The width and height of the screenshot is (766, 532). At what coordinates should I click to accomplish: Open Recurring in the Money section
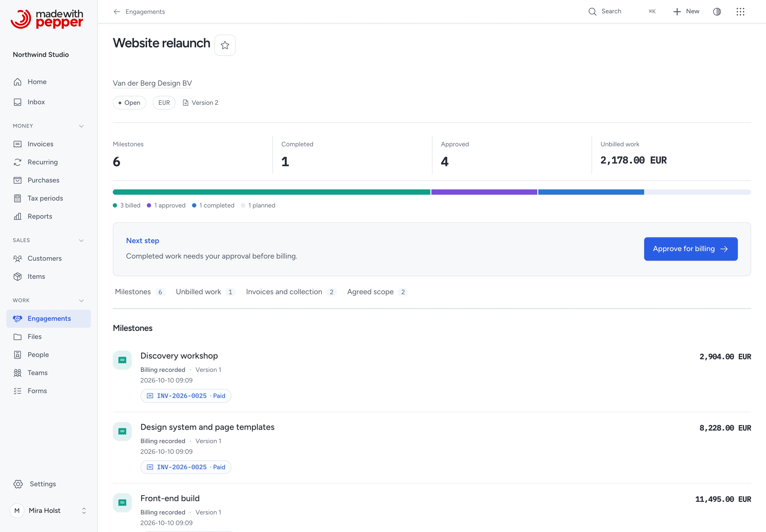[49, 162]
